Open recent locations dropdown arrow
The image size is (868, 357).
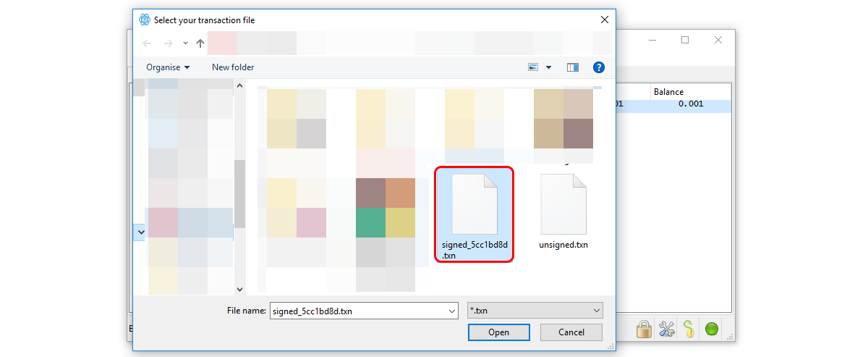pyautogui.click(x=185, y=43)
